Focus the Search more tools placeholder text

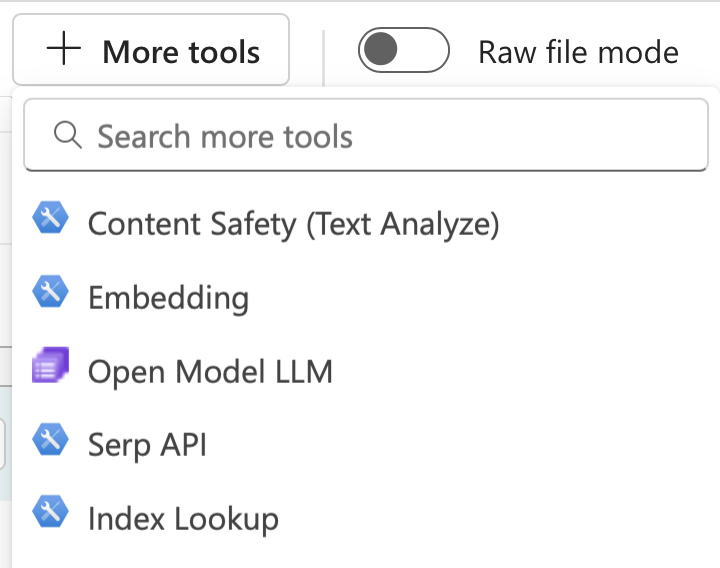(x=225, y=136)
